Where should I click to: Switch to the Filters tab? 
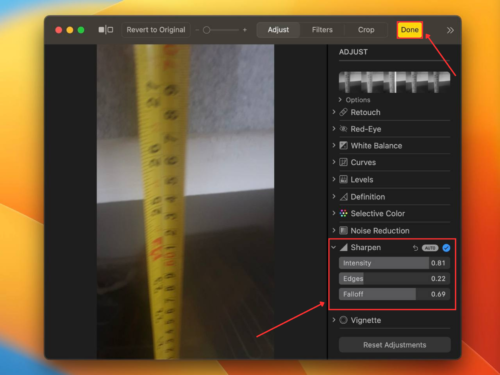pos(322,30)
